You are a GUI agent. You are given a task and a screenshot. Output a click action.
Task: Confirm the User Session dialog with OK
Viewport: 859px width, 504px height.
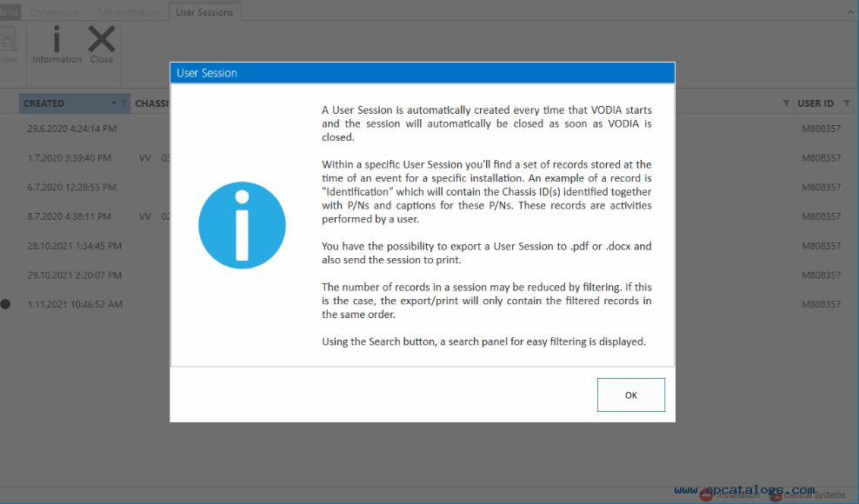pos(631,395)
